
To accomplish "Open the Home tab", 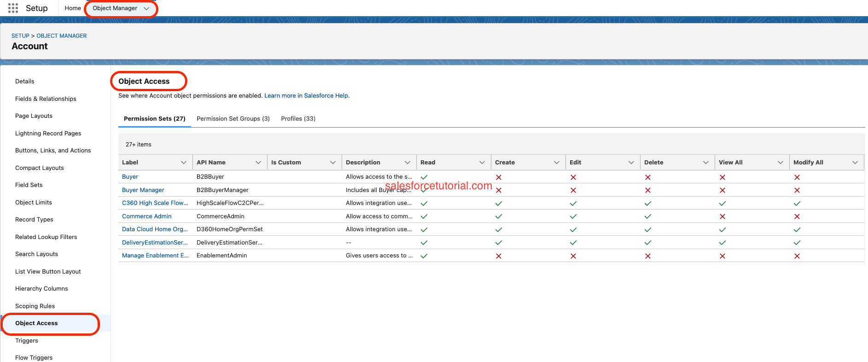I will (x=73, y=8).
